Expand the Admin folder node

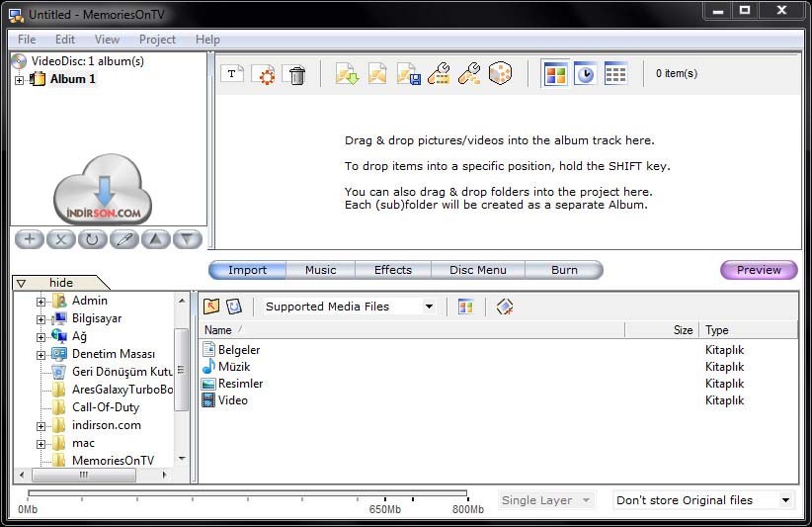coord(41,302)
